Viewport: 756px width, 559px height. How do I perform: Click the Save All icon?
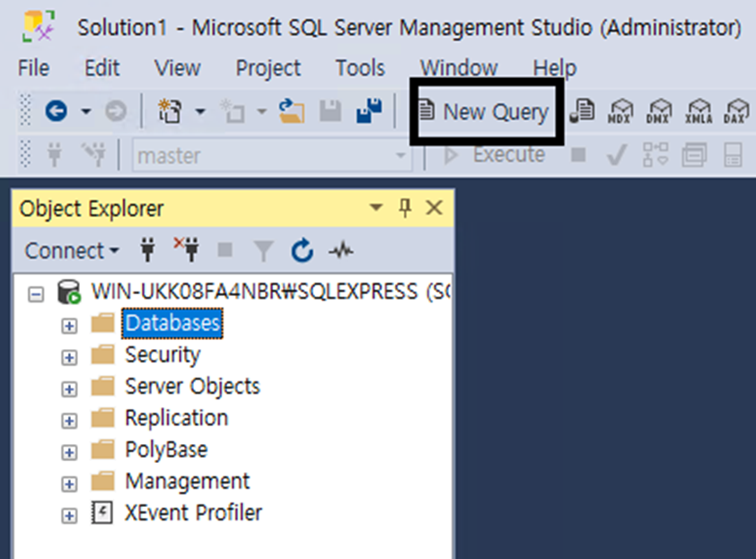click(x=369, y=110)
